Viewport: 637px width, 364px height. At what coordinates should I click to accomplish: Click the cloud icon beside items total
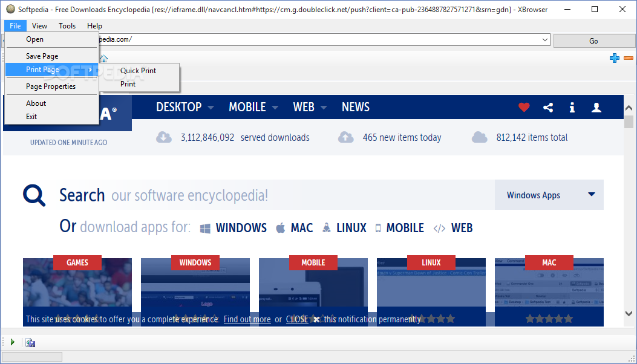(x=479, y=137)
